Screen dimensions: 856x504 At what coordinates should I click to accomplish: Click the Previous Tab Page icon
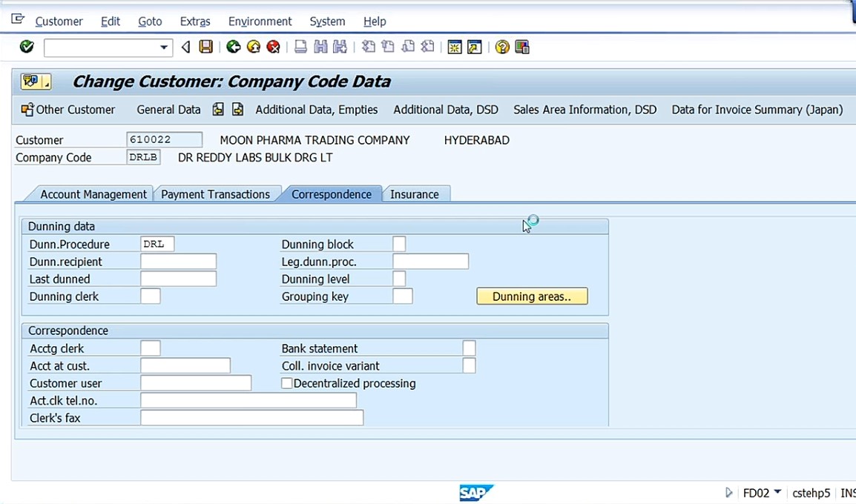[218, 109]
